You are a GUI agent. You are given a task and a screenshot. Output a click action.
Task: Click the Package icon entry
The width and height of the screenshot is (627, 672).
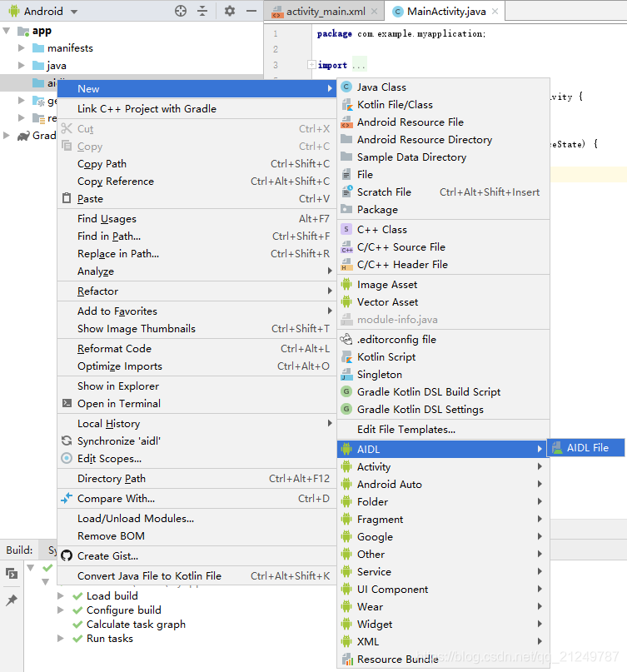pos(346,209)
